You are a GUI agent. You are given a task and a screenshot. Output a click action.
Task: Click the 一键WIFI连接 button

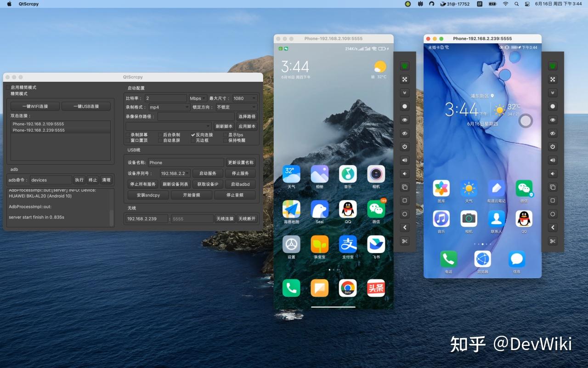(34, 106)
